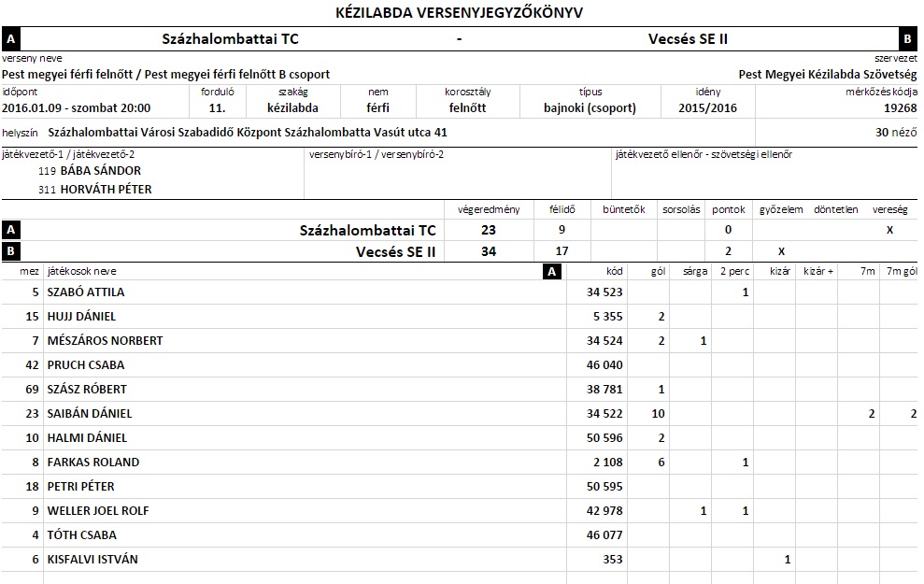This screenshot has height=584, width=924.
Task: Select player code 38 781
Action: 604,390
